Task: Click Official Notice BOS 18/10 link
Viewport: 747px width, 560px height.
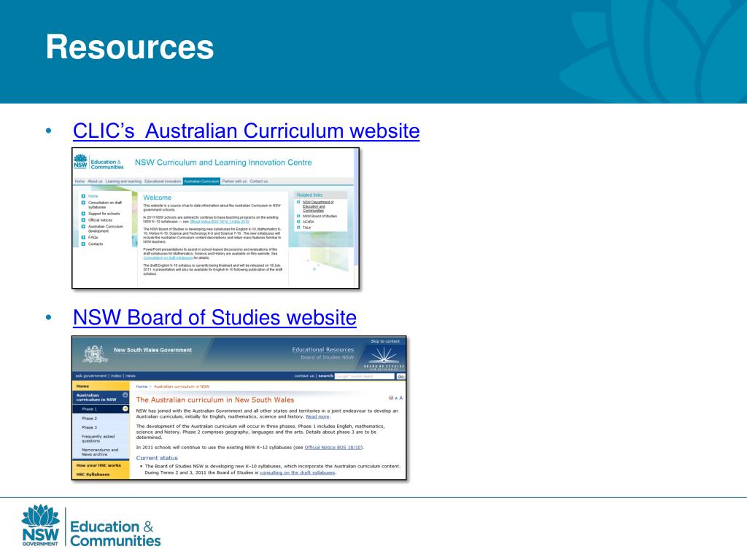Action: [x=333, y=448]
